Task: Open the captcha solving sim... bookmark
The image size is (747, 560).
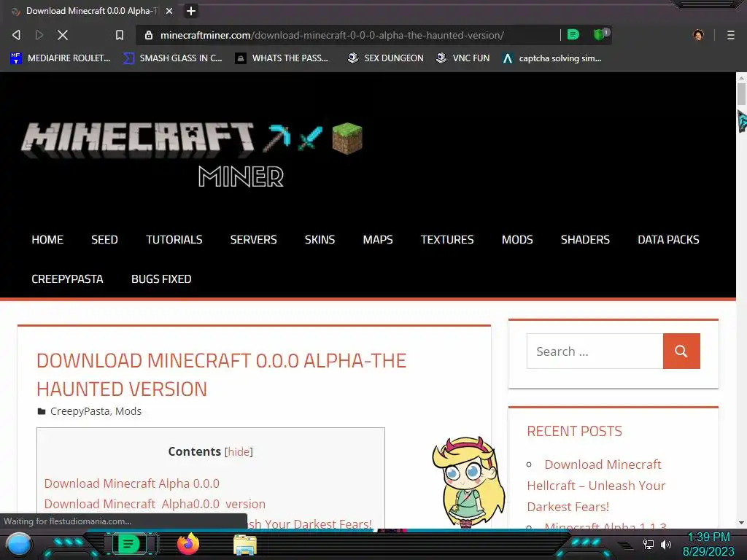Action: coord(551,58)
